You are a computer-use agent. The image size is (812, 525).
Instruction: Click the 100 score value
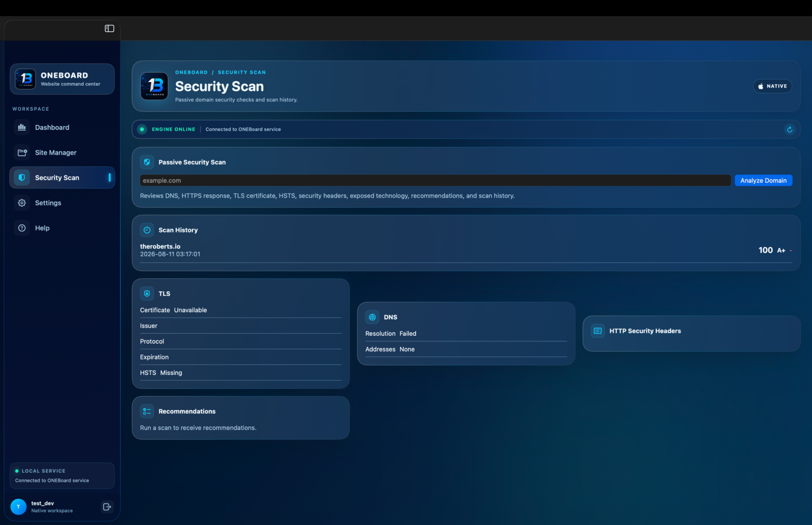tap(765, 250)
